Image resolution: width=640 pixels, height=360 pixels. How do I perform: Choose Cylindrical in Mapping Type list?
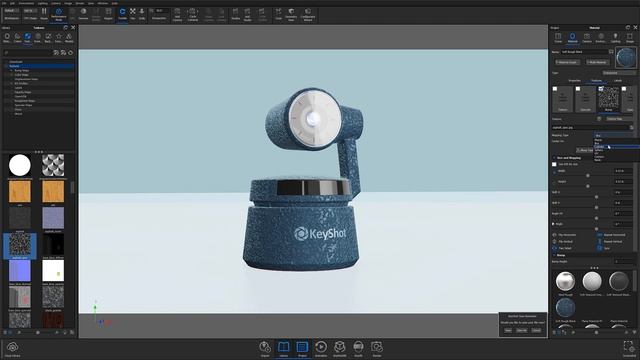coord(616,147)
